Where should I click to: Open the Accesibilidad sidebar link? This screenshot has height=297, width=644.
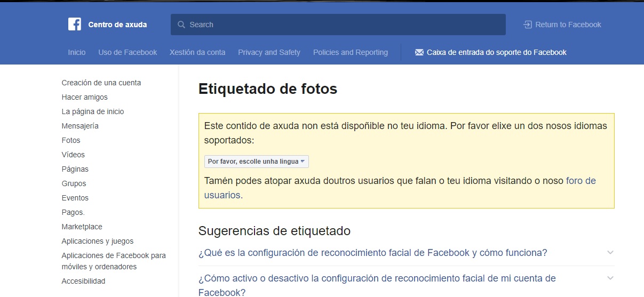[83, 281]
